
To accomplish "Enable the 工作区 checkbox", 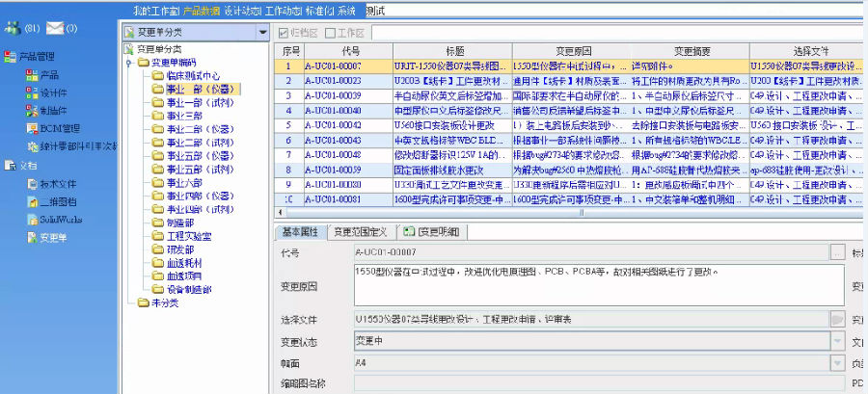I will [x=330, y=33].
